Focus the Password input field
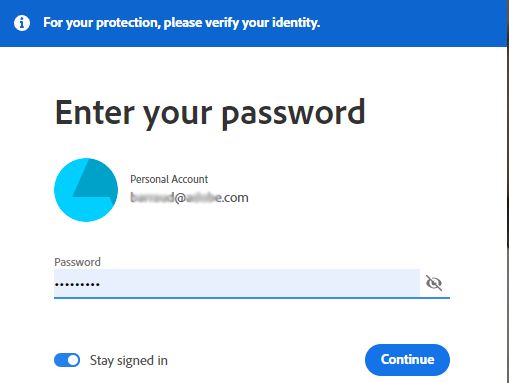Screen dimensions: 509x383 click(x=237, y=283)
